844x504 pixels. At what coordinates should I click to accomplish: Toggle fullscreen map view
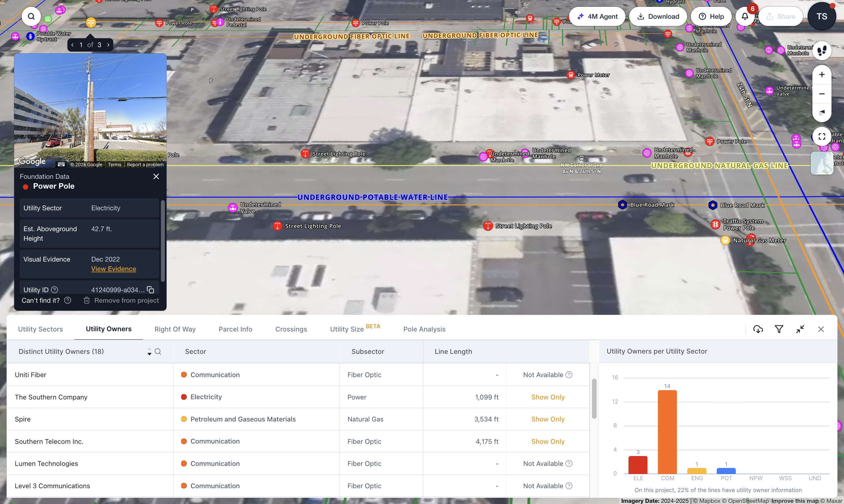(x=822, y=136)
